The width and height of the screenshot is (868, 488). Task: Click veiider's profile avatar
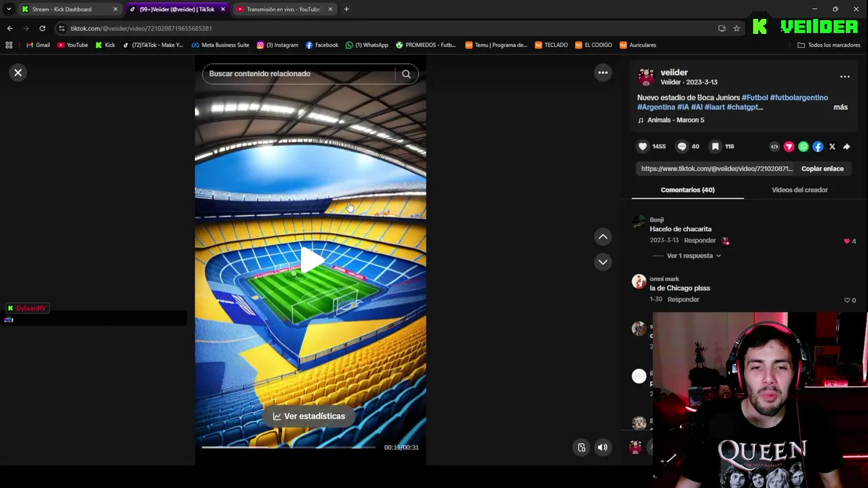pyautogui.click(x=646, y=77)
